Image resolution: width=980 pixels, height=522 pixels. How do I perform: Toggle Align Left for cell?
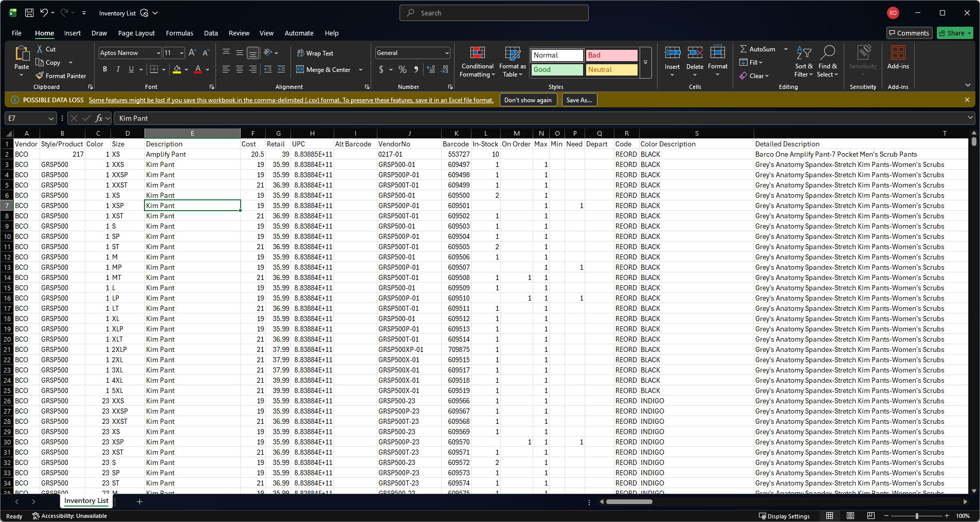pyautogui.click(x=226, y=69)
